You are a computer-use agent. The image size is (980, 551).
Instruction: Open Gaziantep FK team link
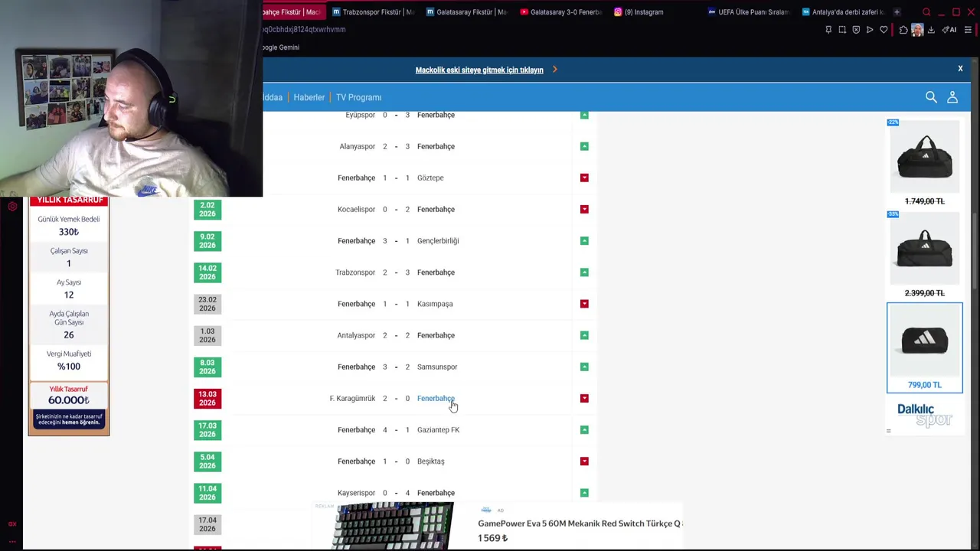(438, 429)
